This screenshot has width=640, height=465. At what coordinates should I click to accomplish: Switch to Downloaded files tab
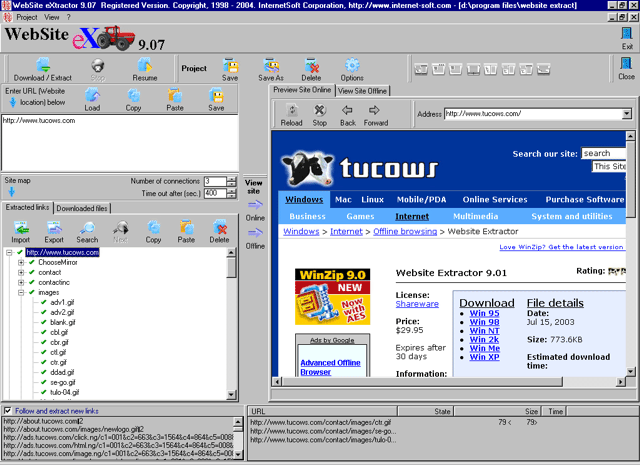82,208
